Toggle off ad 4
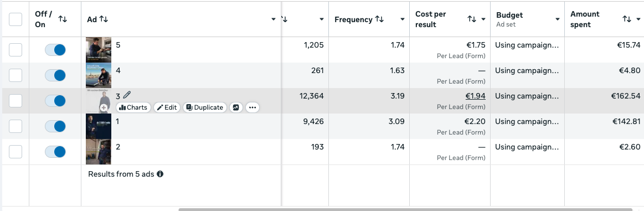Viewport: 644px width, 211px height. tap(55, 75)
